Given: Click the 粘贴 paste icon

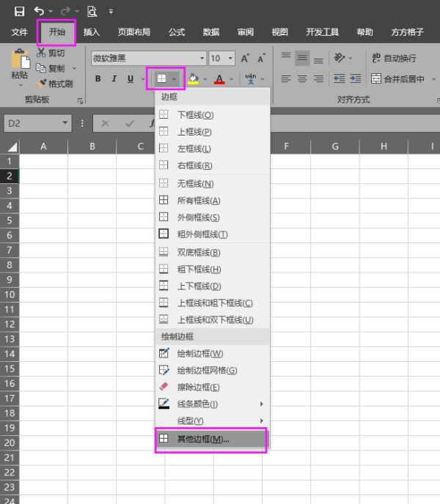Looking at the screenshot, I should 20,59.
